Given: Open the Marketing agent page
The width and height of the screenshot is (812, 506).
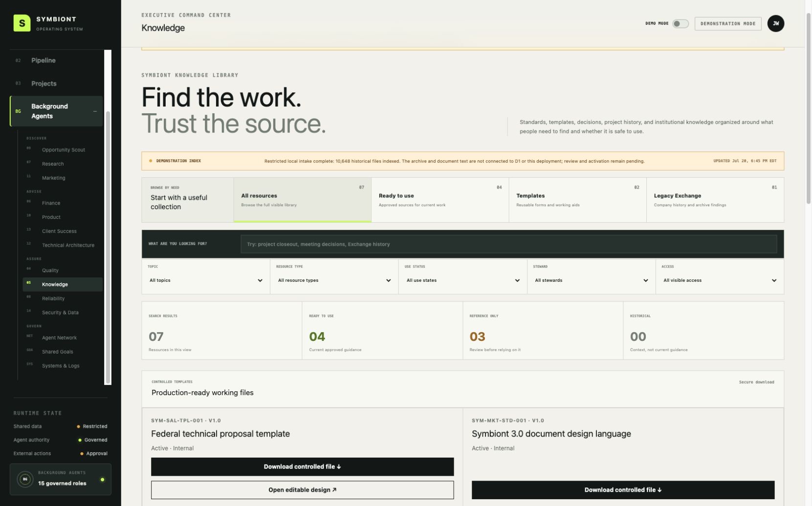Looking at the screenshot, I should click(63, 178).
